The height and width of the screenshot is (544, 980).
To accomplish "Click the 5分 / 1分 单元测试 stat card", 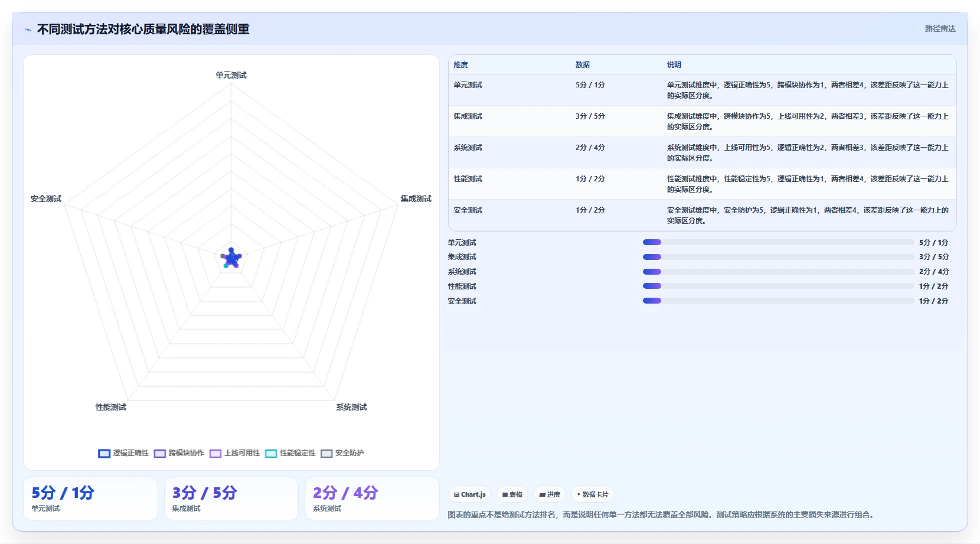I will 90,499.
